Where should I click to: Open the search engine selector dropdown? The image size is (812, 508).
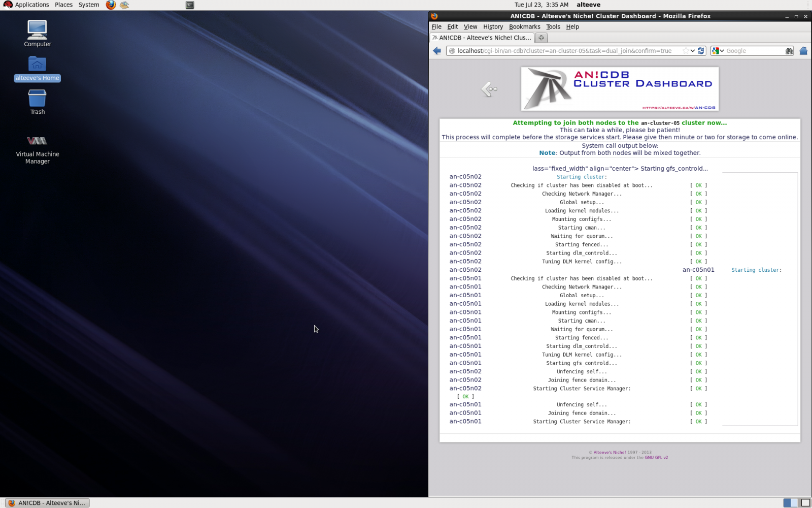718,51
